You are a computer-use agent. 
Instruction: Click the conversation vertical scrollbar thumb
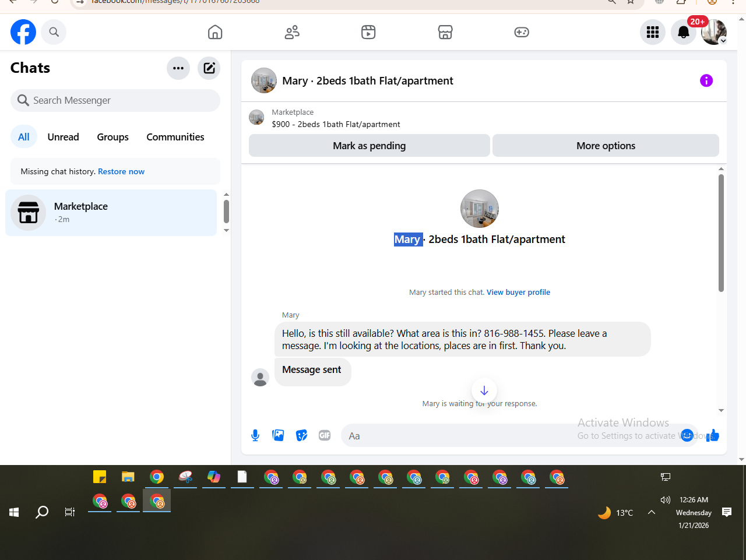point(721,233)
